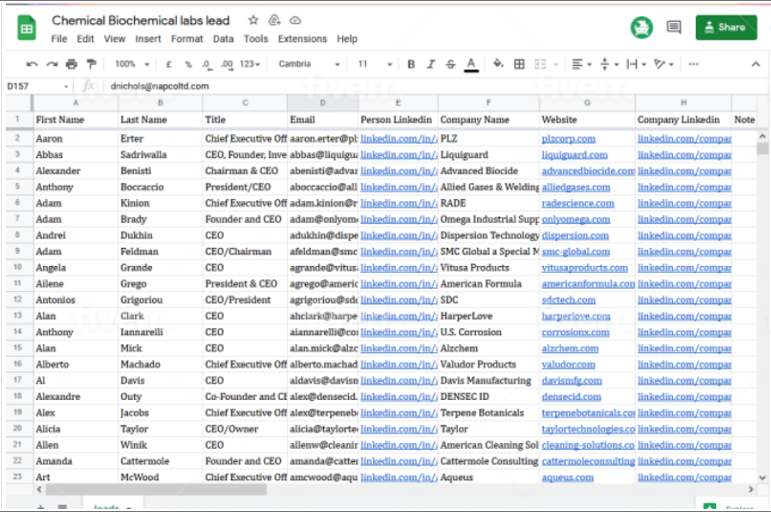771x512 pixels.
Task: Open fill color picker
Action: [498, 63]
